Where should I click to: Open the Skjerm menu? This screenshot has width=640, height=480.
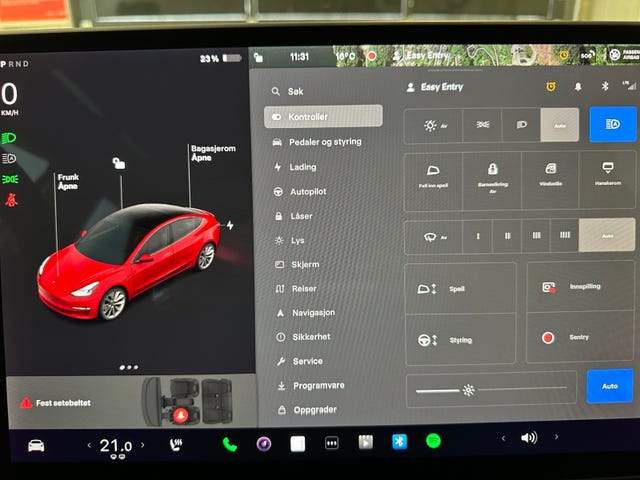pyautogui.click(x=297, y=264)
